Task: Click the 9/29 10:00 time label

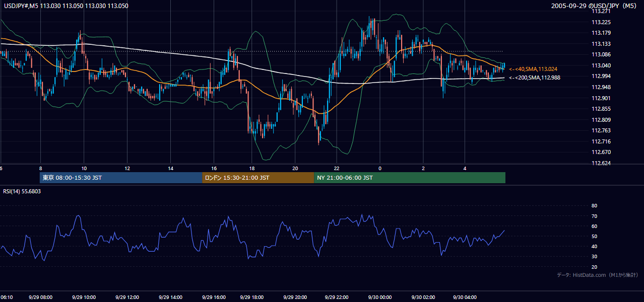Action: pos(84,297)
